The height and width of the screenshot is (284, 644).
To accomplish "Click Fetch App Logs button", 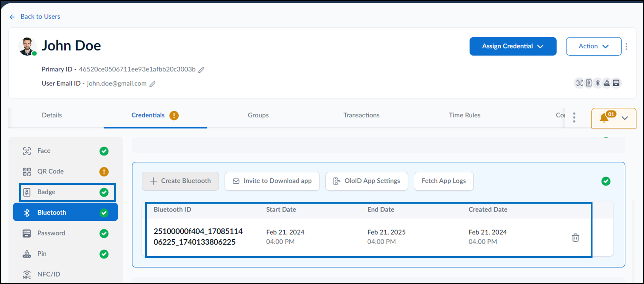I will [444, 181].
